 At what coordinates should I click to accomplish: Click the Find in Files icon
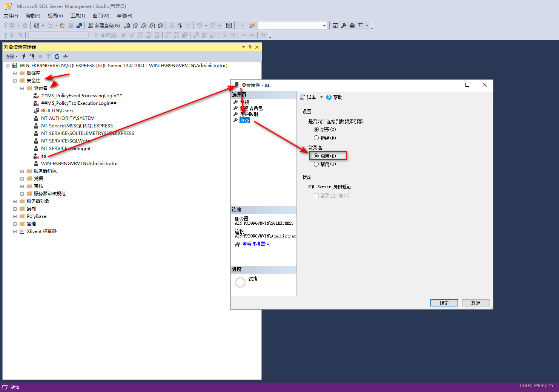252,26
